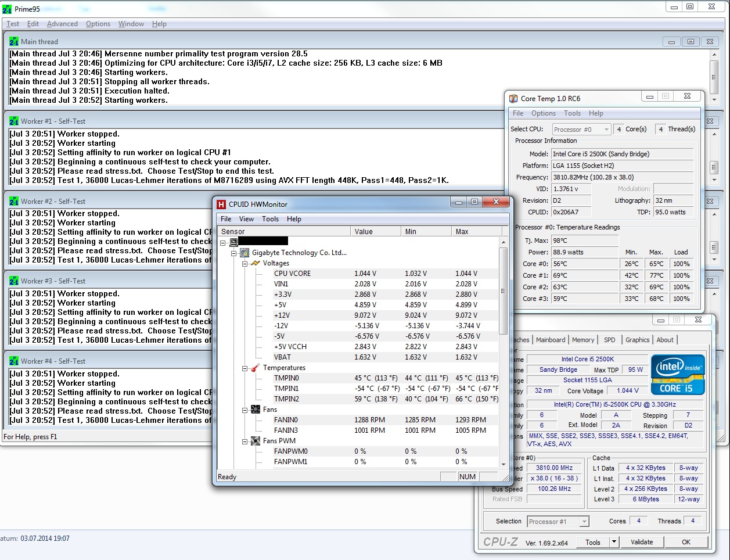The image size is (730, 560).
Task: Click the Intel Core i5 logo
Action: pyautogui.click(x=677, y=375)
